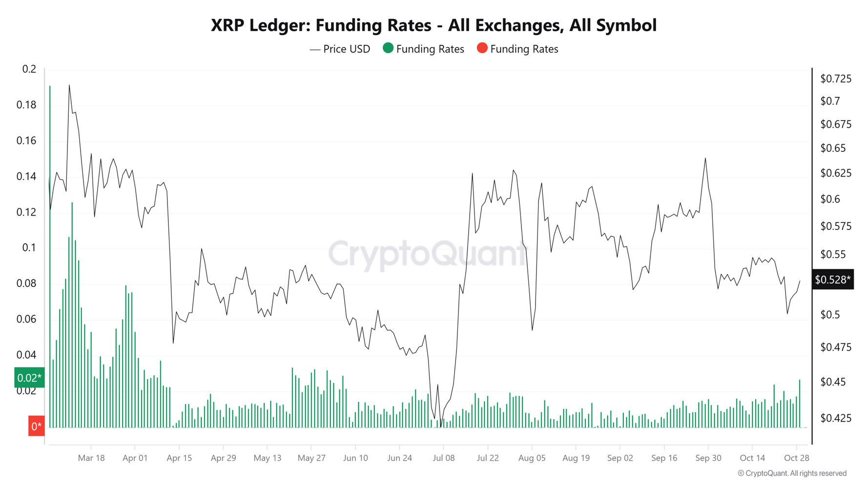
Task: Select the Aug 05 date label
Action: (x=532, y=458)
